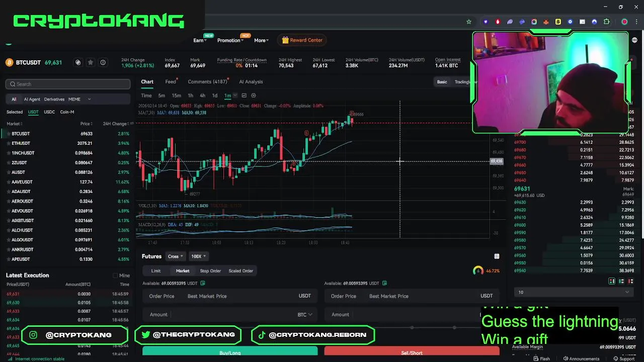Image resolution: width=644 pixels, height=362 pixels.
Task: Open the Reward Center button
Action: [302, 40]
